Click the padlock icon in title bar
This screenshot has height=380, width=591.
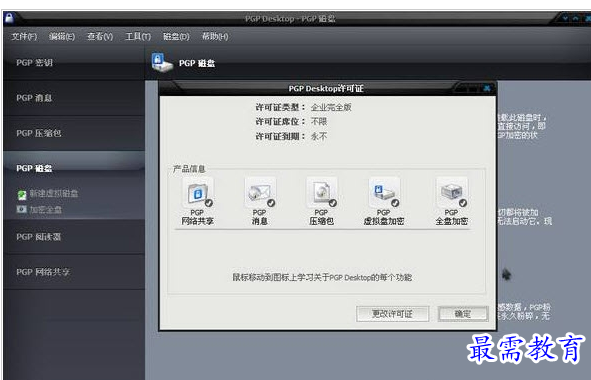[9, 18]
